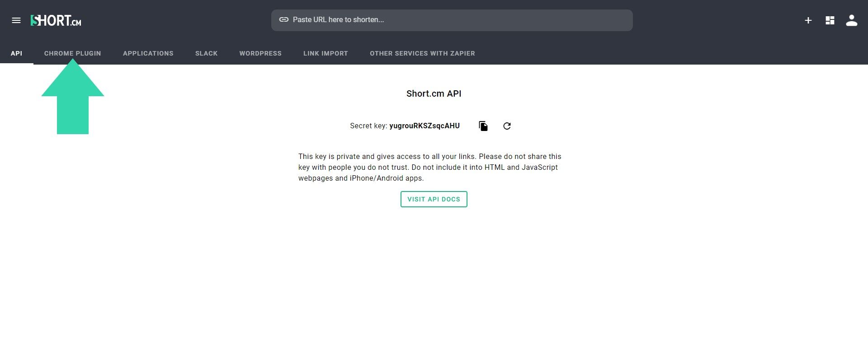This screenshot has height=341, width=868.
Task: Copy the secret key to clipboard
Action: coord(483,126)
